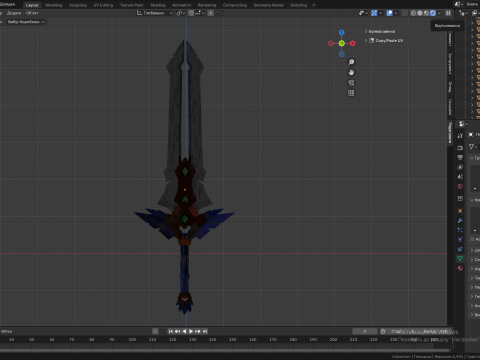
Task: Click the hand pan view icon
Action: [x=351, y=72]
